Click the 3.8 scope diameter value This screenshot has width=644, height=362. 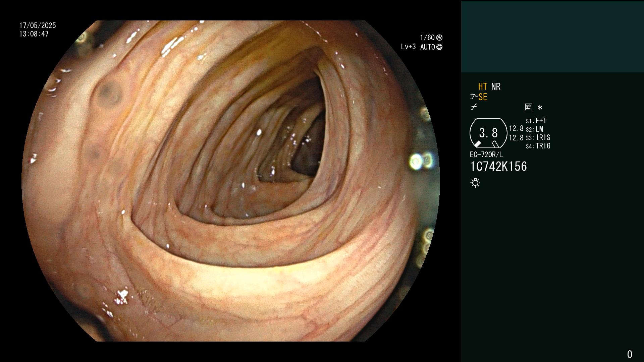pos(488,133)
